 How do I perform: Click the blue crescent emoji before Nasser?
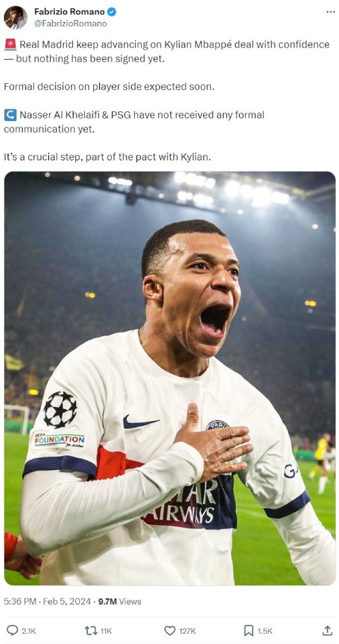(x=10, y=115)
